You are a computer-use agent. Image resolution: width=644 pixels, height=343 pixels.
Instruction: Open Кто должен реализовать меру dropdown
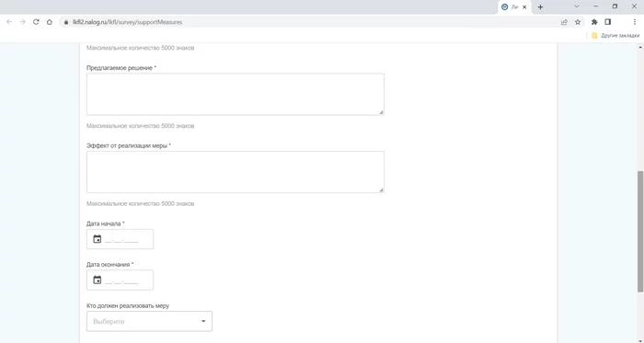[x=149, y=321]
